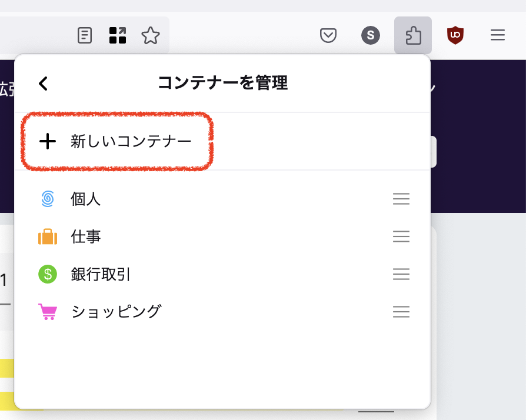Click the green dollar sign icon
Image resolution: width=526 pixels, height=420 pixels.
[x=48, y=274]
